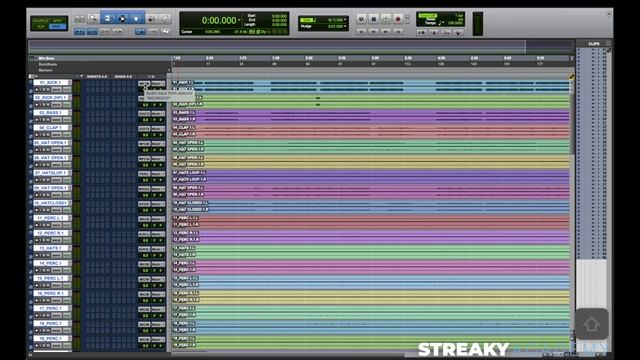The image size is (640, 360).
Task: Select the Zoomer magnifier tool
Action: (x=93, y=18)
